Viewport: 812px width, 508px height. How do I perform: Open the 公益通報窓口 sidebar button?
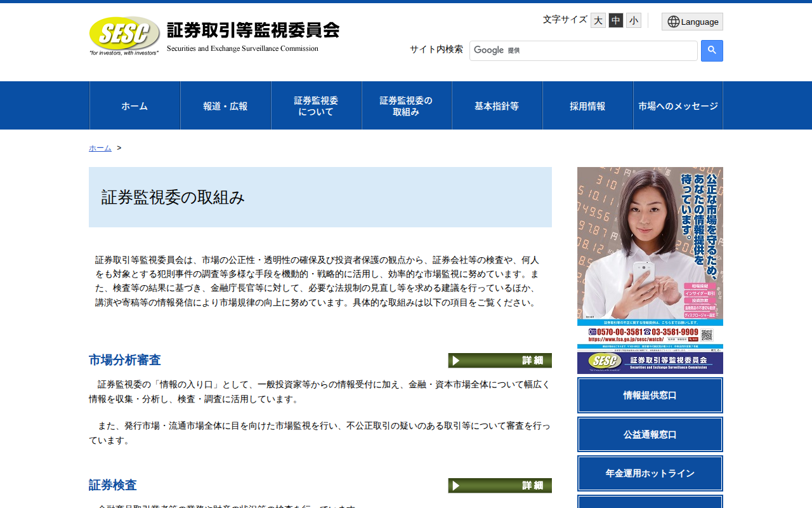[x=650, y=434]
